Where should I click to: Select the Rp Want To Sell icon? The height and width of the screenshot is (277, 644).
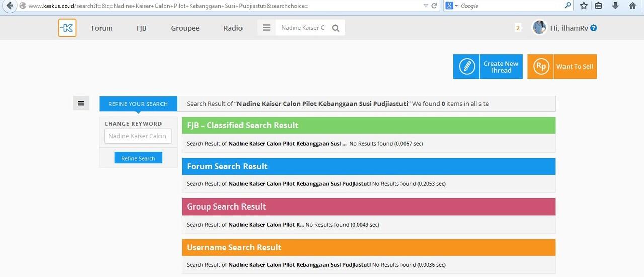541,66
